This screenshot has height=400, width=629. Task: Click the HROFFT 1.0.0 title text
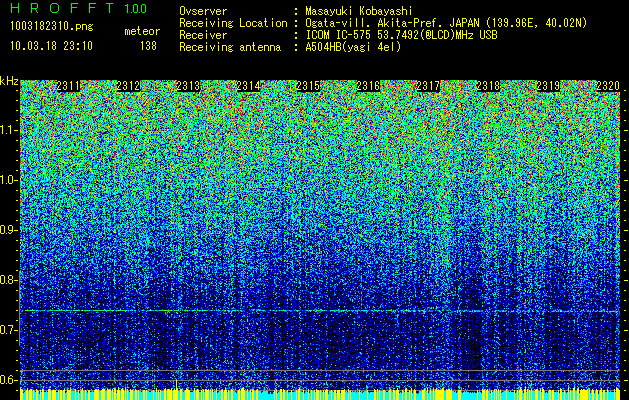point(78,8)
